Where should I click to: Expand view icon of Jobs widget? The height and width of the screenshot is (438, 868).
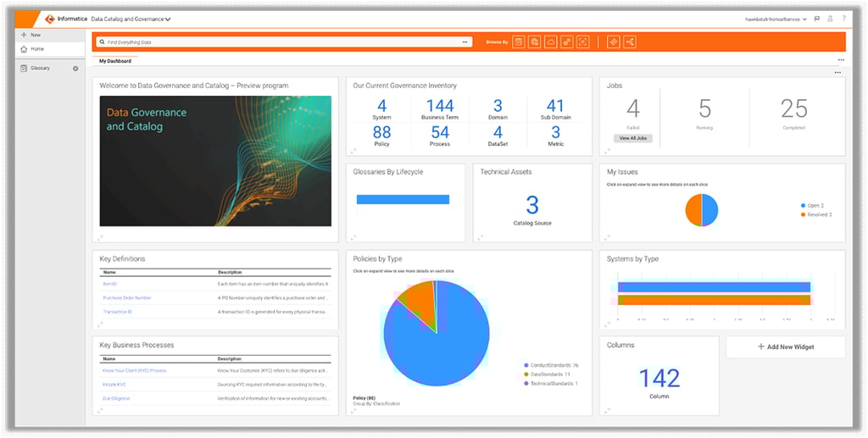607,151
